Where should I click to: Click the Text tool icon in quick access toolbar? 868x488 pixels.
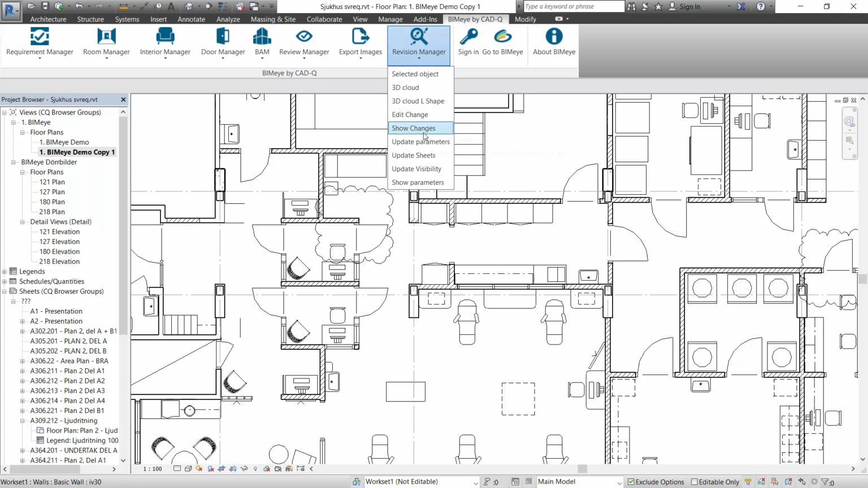pyautogui.click(x=171, y=6)
